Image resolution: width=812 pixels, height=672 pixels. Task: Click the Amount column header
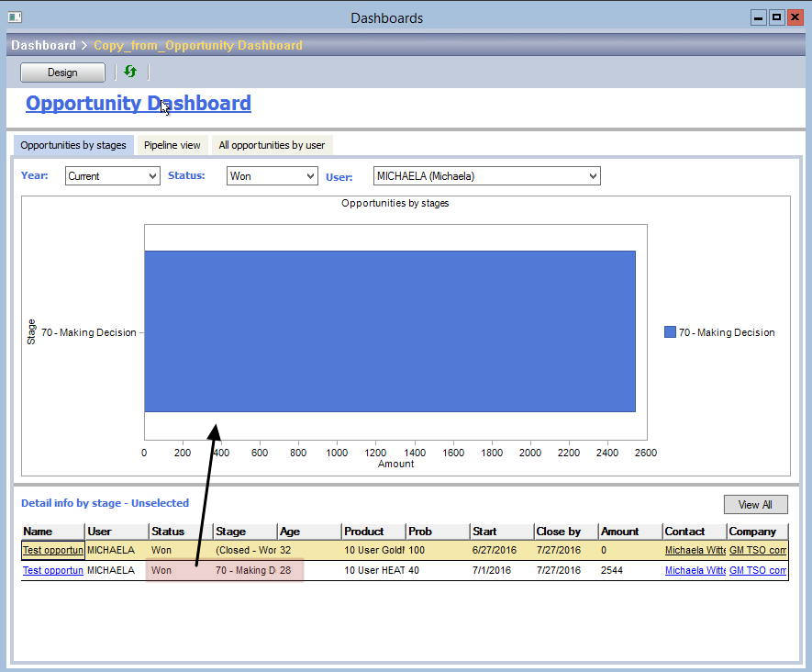tap(618, 531)
